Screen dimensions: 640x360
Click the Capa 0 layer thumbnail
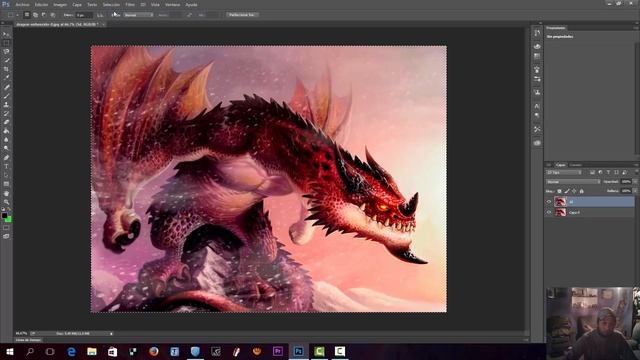[560, 212]
